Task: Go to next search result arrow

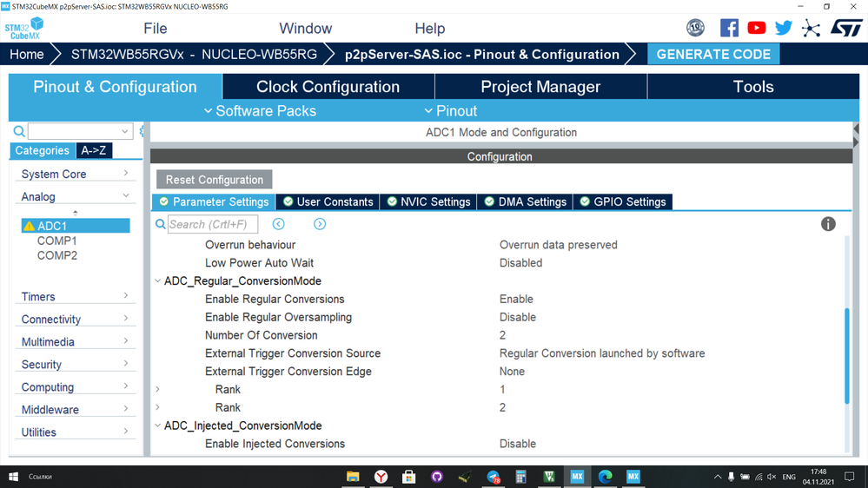Action: [320, 224]
